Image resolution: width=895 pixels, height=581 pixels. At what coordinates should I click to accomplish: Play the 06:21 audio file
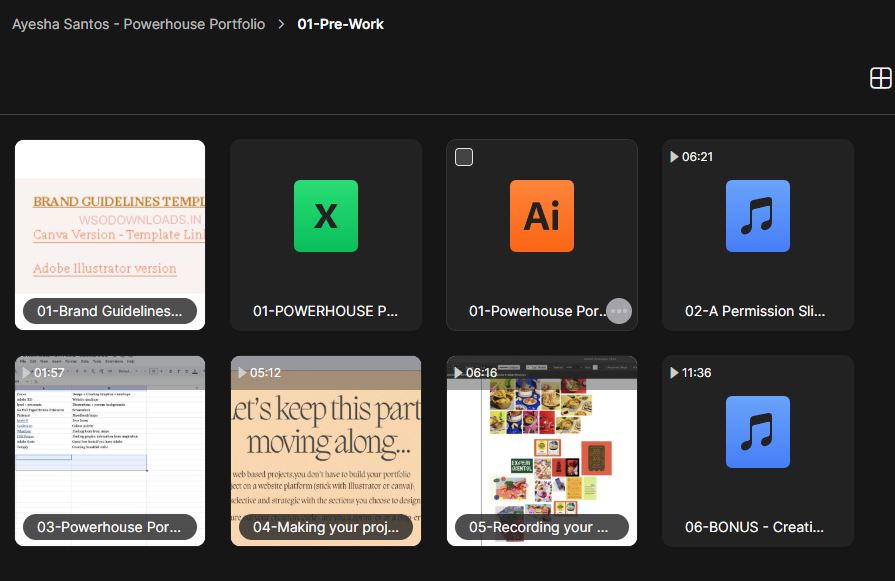point(674,157)
